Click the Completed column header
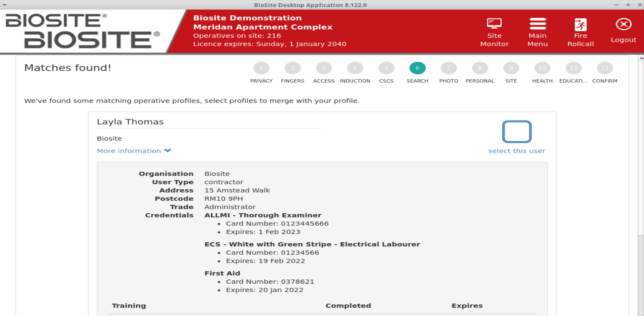This screenshot has height=316, width=644. (x=348, y=306)
